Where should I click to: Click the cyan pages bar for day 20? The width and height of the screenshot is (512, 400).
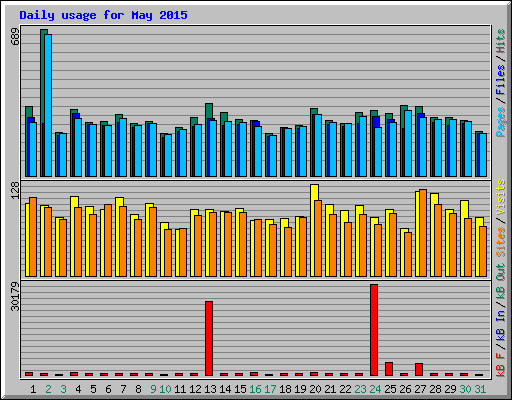click(318, 145)
